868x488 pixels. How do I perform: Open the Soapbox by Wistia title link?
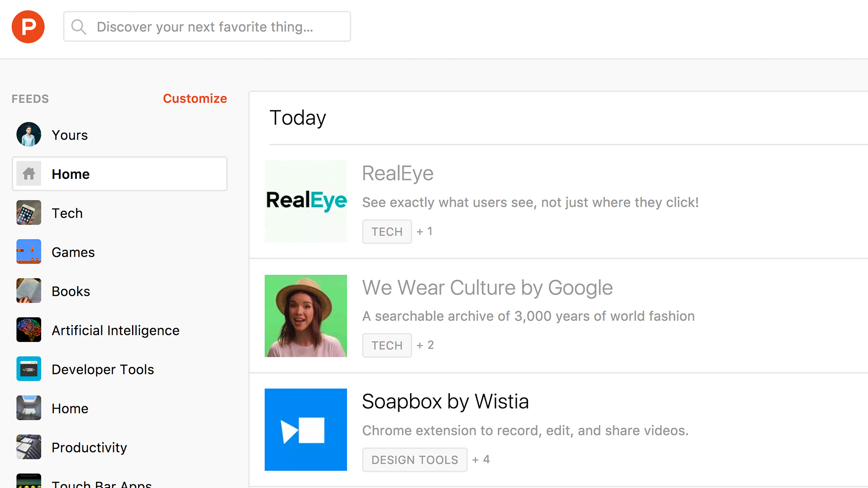[x=445, y=401]
